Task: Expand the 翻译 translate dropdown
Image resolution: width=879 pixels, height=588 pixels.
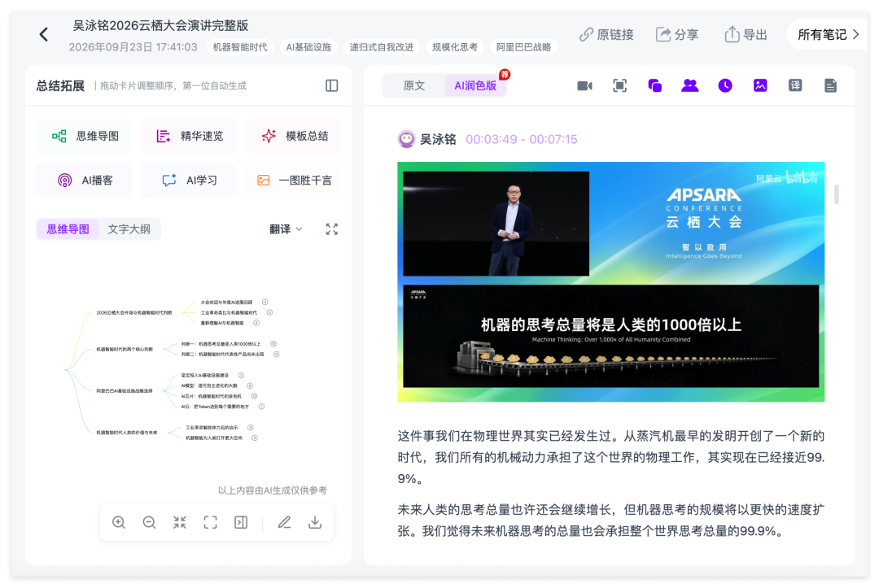Action: click(286, 229)
